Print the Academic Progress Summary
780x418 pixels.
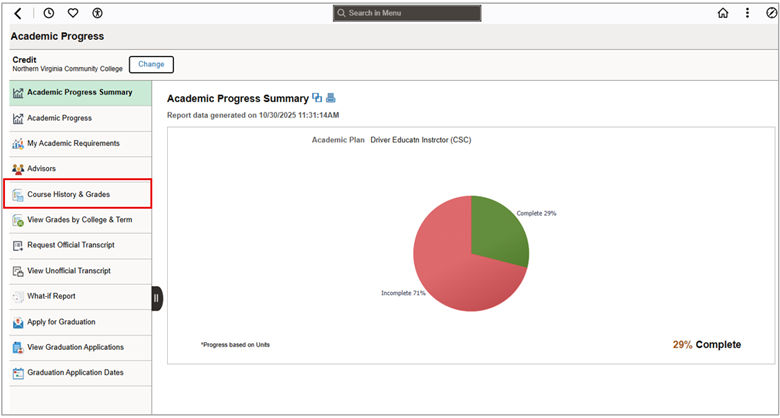tap(331, 98)
